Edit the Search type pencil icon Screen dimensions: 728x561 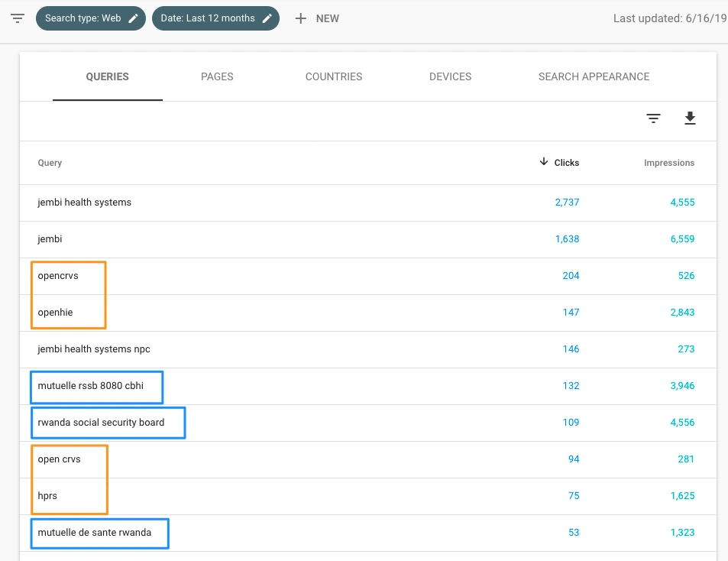click(x=133, y=18)
